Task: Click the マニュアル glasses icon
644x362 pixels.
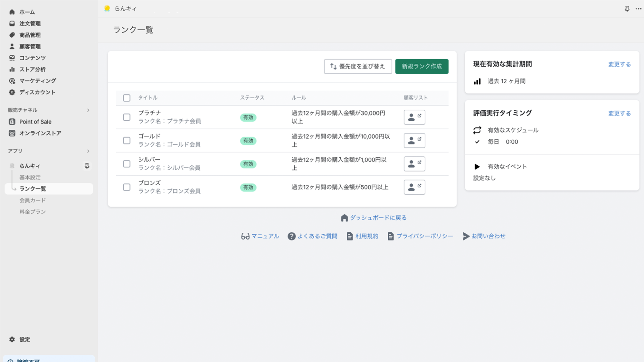Action: pos(245,237)
